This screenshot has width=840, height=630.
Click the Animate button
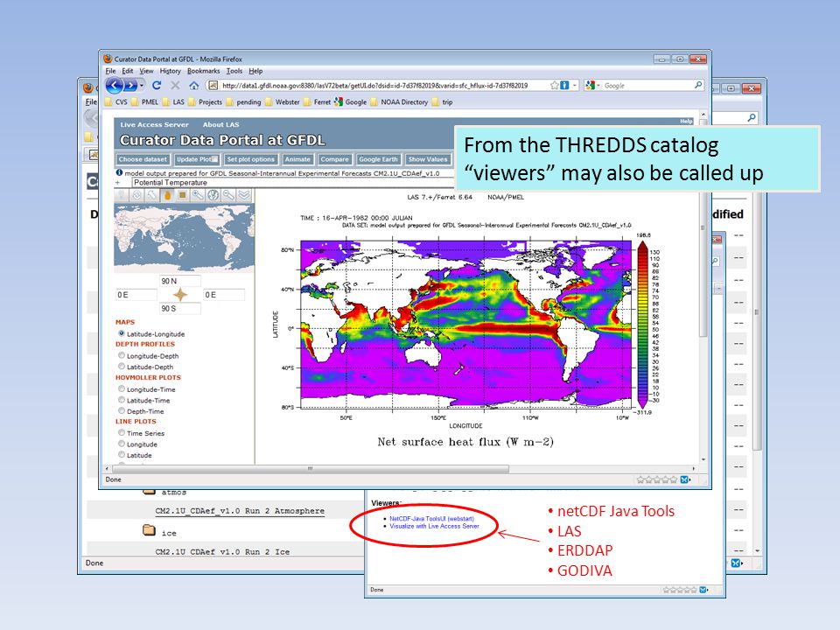tap(297, 159)
